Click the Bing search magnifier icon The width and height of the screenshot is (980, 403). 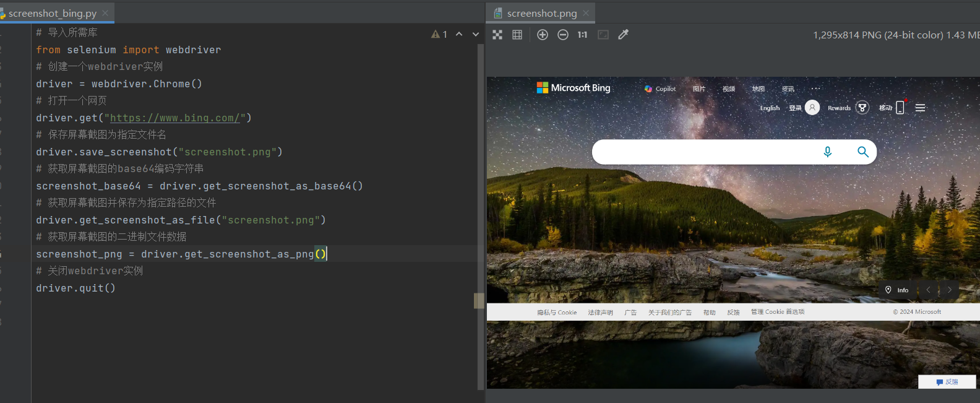click(x=862, y=152)
